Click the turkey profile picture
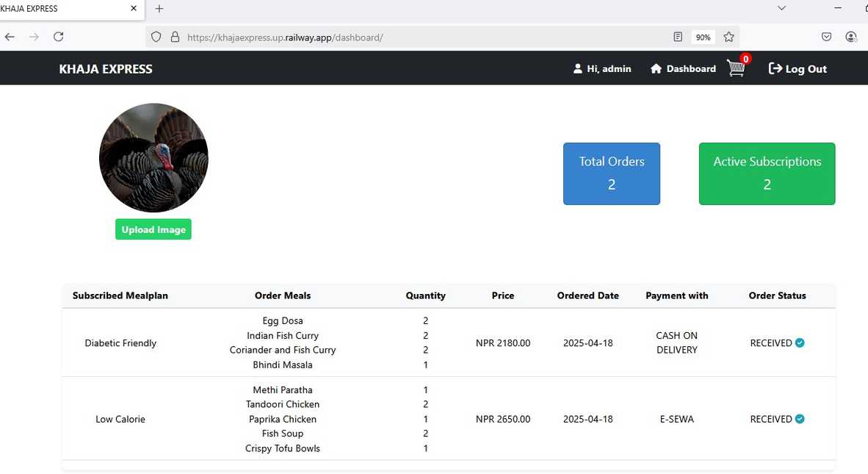Viewport: 868px width, 474px height. [153, 158]
